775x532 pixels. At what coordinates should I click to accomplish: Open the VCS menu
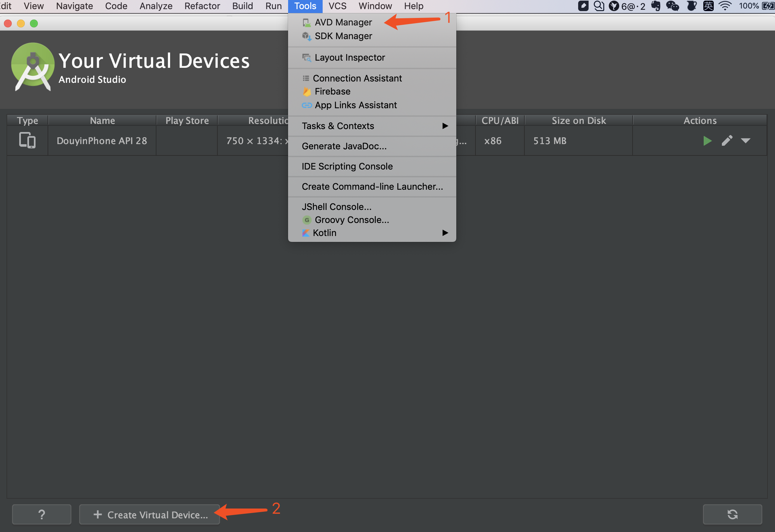point(337,6)
